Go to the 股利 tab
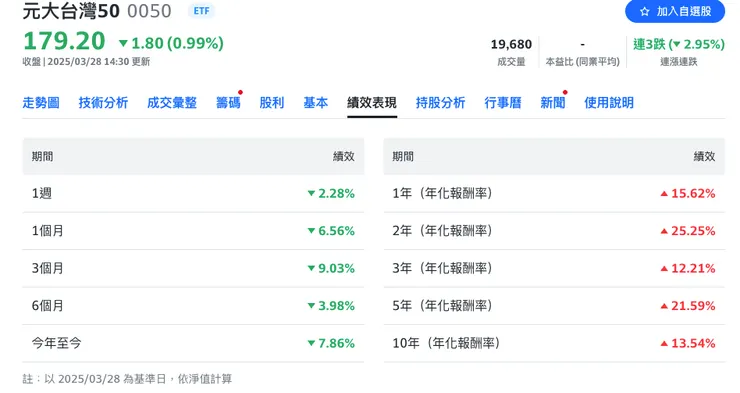This screenshot has width=740, height=393. 272,102
